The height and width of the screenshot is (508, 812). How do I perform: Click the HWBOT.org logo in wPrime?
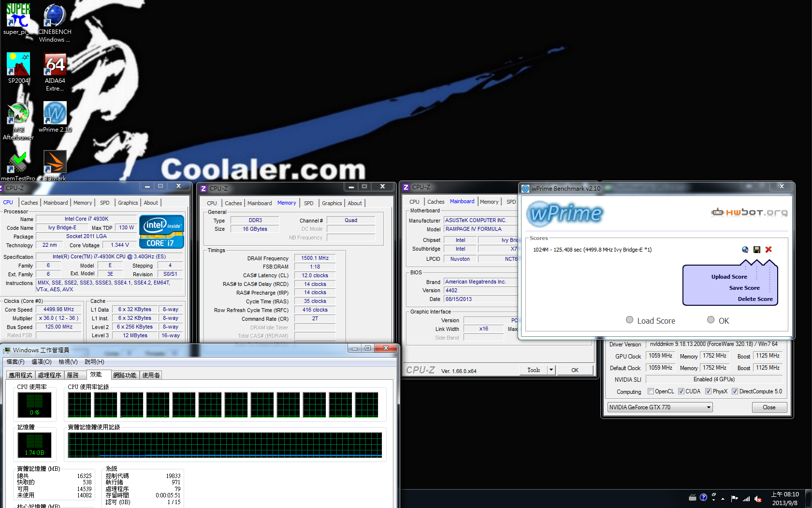pyautogui.click(x=749, y=212)
